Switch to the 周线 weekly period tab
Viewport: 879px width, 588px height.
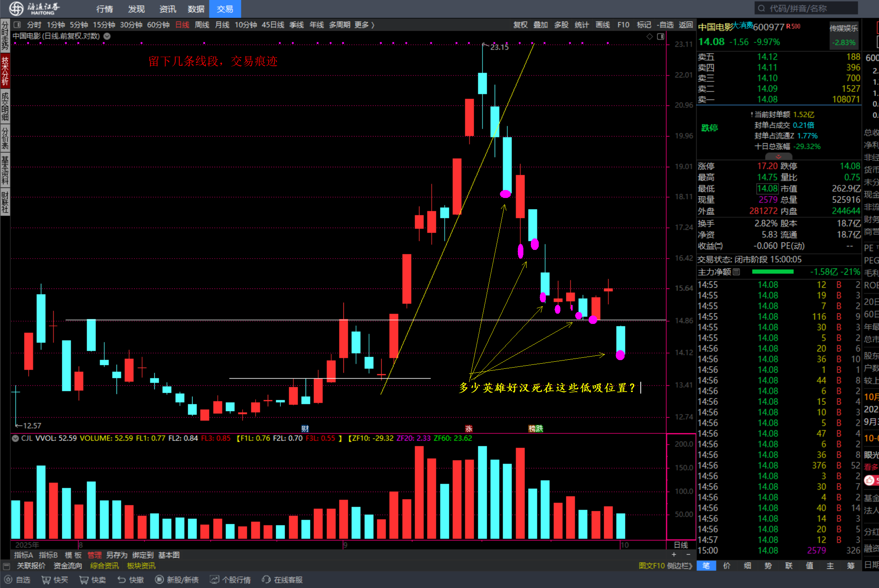202,25
